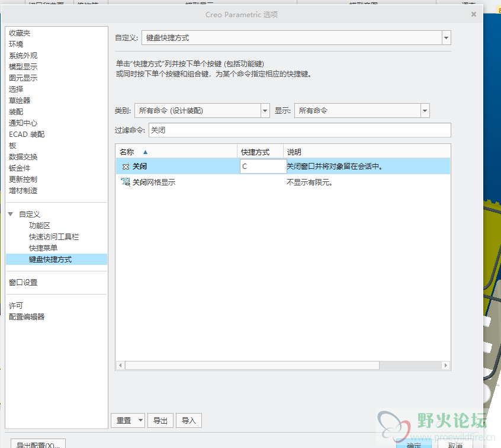This screenshot has height=448, width=501.
Task: Select 功能区 under 自定义
Action: coord(40,225)
